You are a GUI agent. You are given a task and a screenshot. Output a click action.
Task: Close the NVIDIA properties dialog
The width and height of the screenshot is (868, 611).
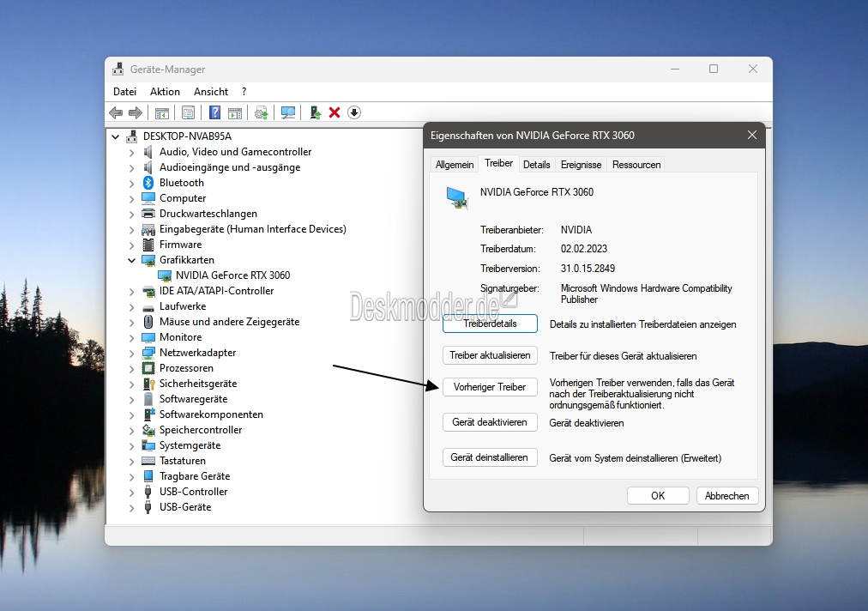click(x=751, y=136)
